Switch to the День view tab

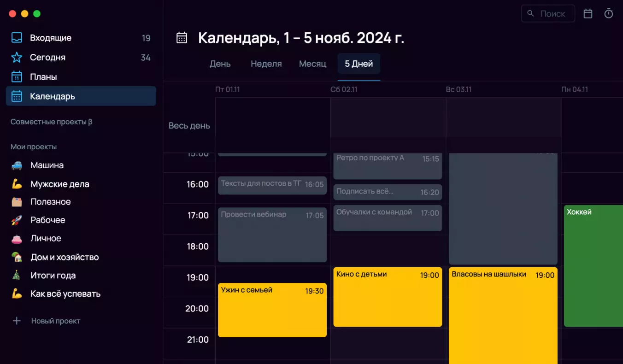pyautogui.click(x=220, y=64)
